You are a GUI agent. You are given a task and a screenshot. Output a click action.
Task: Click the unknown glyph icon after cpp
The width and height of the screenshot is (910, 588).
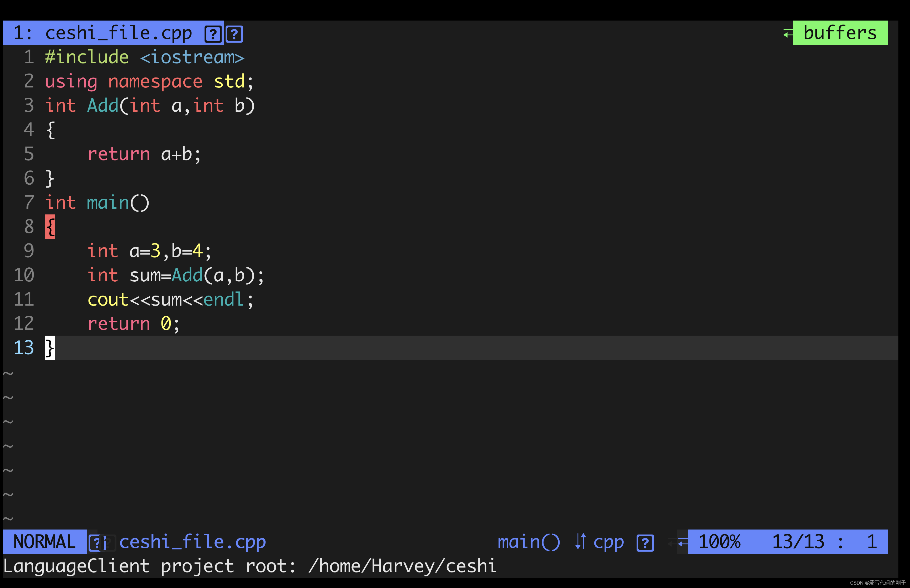tap(645, 543)
